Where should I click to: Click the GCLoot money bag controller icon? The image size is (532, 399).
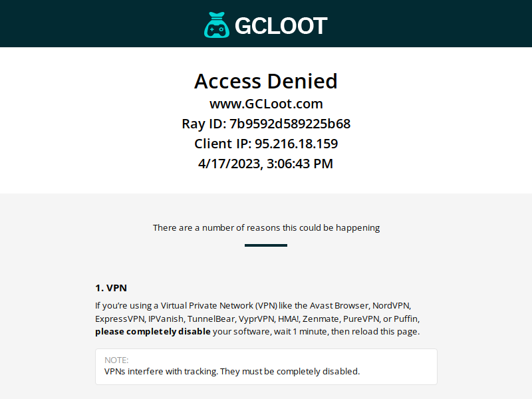pos(217,25)
